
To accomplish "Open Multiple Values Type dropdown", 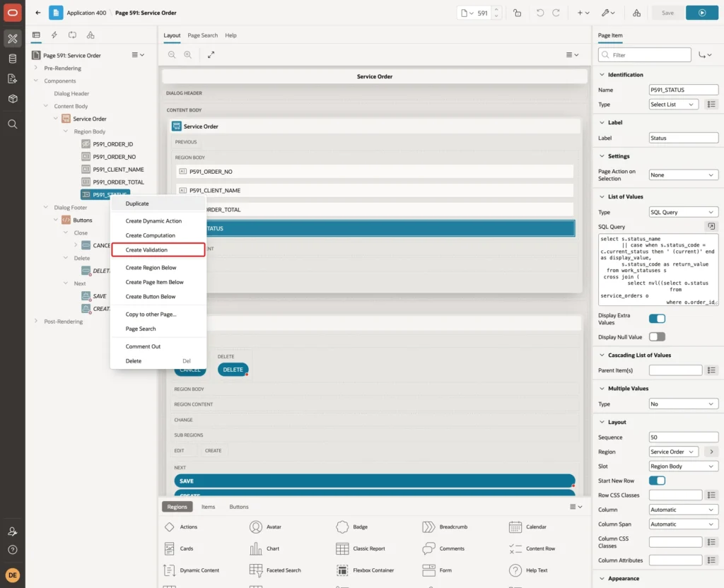I will 684,404.
